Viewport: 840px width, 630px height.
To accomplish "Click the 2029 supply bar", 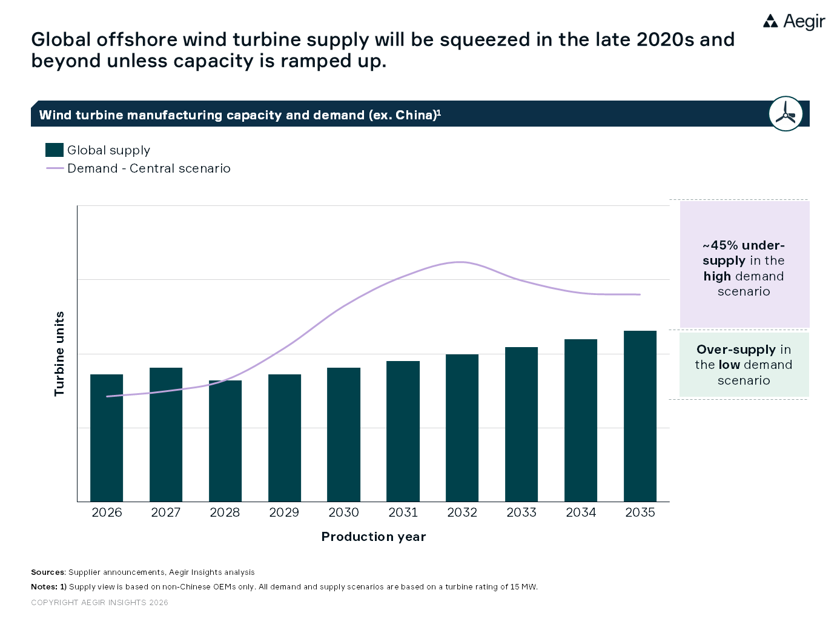I will (x=285, y=438).
